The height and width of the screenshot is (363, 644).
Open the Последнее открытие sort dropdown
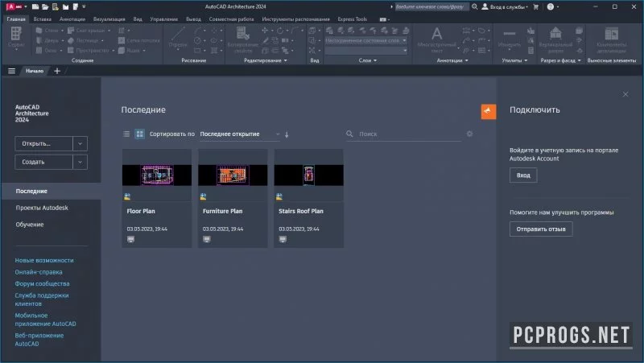pos(239,134)
